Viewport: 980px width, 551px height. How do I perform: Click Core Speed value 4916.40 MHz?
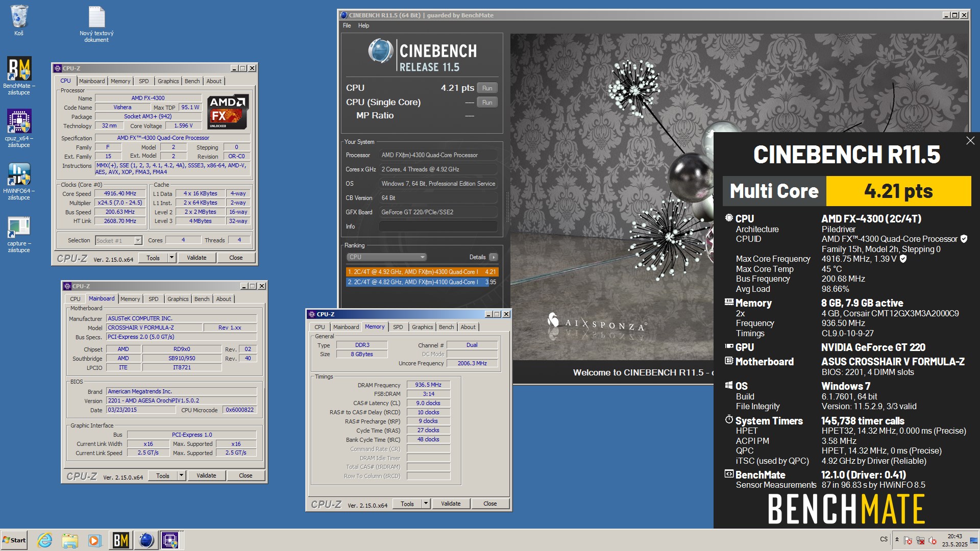pos(120,194)
